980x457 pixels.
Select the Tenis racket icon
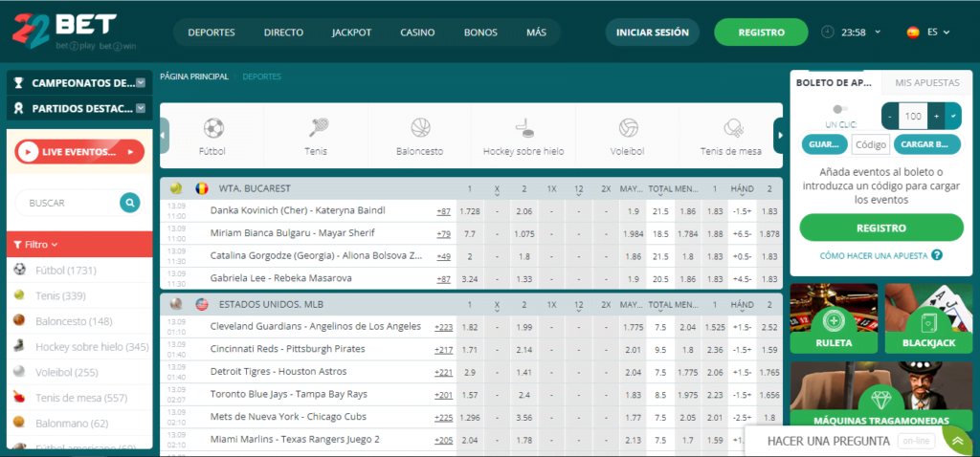tap(316, 127)
